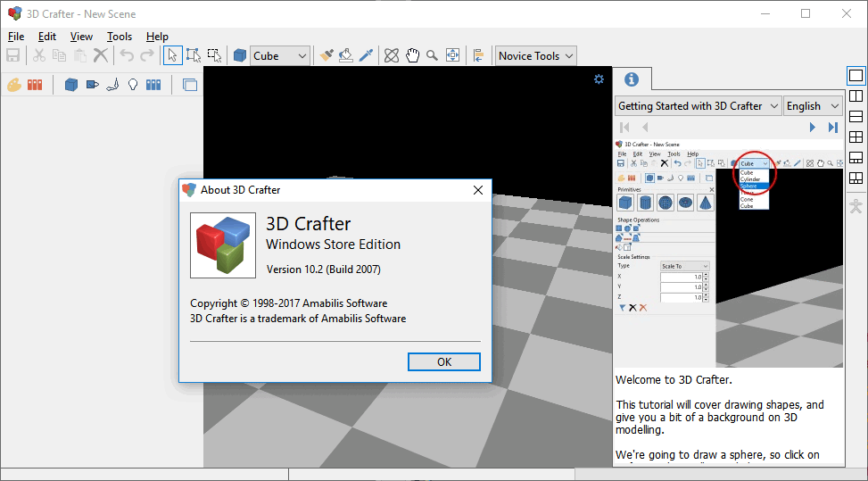Open the Help menu
Viewport: 868px width, 481px height.
point(157,37)
